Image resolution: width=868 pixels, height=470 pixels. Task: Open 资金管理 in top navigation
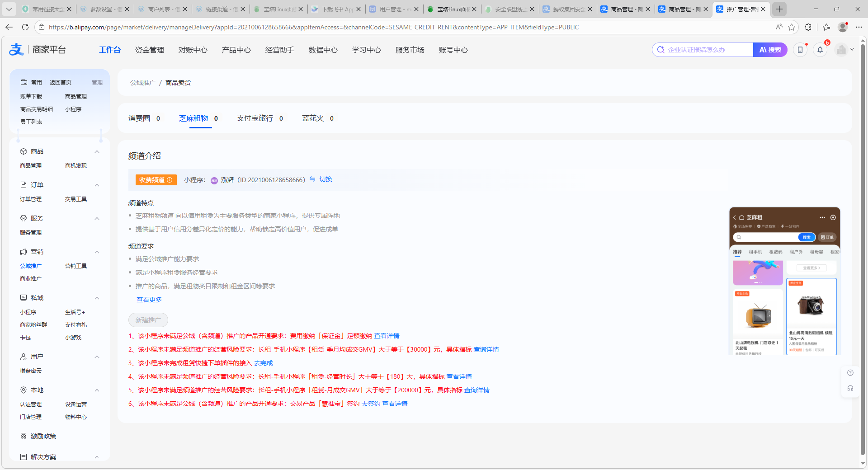(149, 50)
